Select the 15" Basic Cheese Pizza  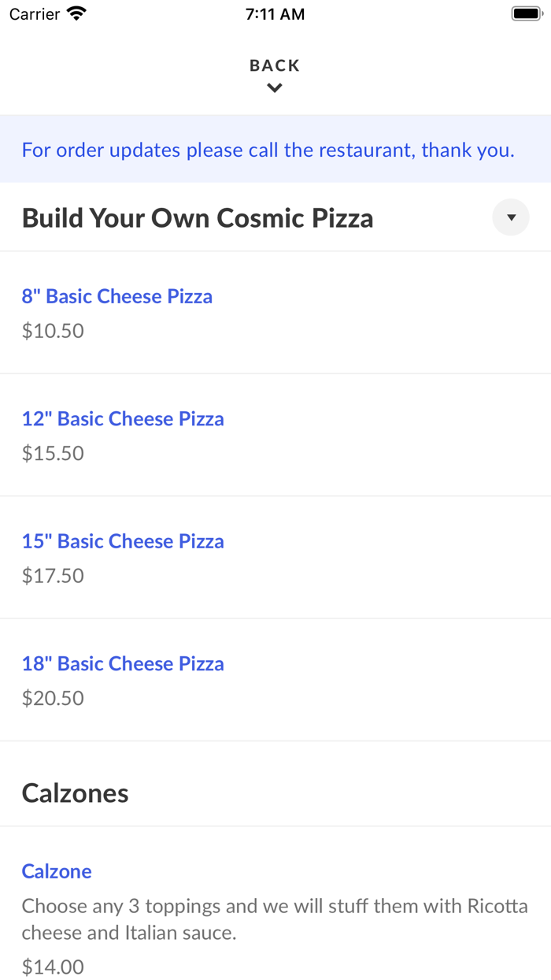tap(123, 541)
